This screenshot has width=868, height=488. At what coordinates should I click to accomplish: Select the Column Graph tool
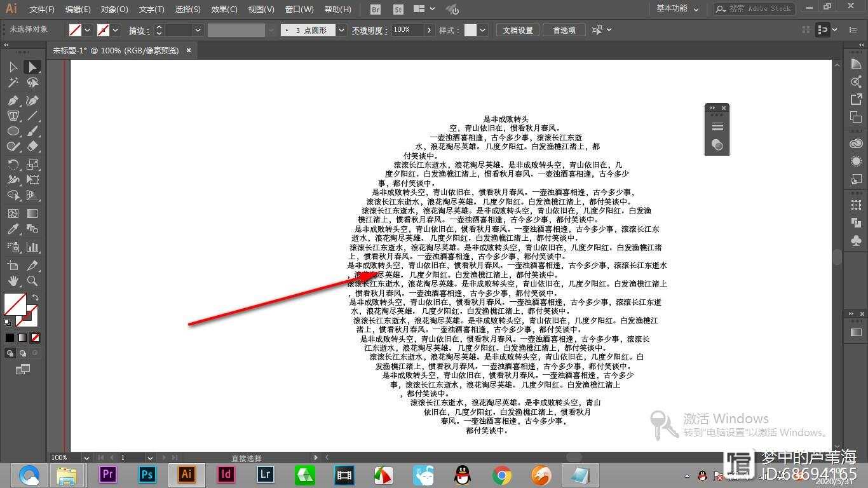click(32, 247)
